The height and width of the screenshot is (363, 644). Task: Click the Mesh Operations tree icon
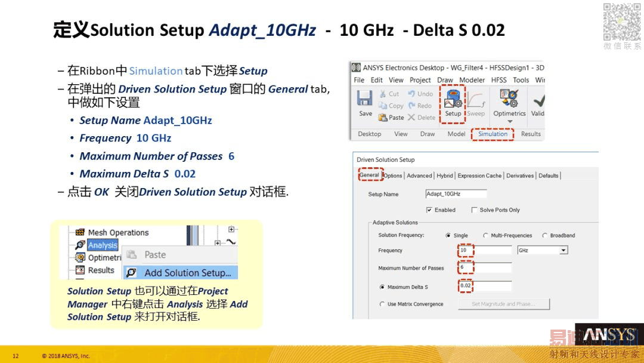click(x=80, y=232)
